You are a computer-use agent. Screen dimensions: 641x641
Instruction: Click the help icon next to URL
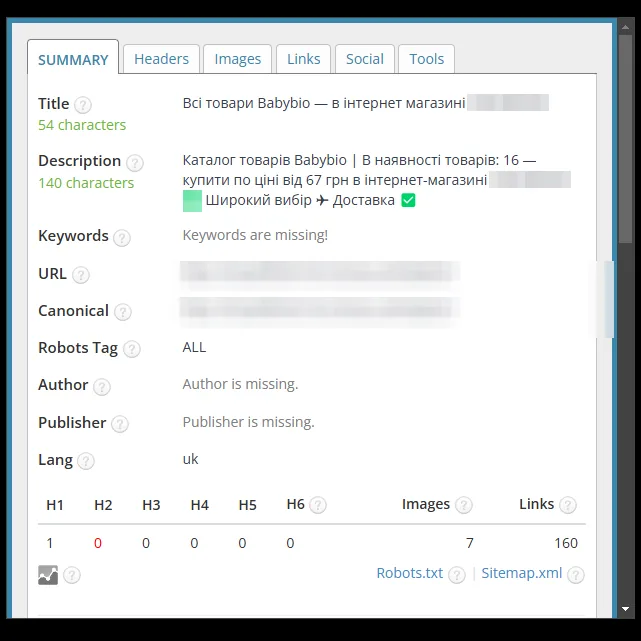(x=81, y=275)
